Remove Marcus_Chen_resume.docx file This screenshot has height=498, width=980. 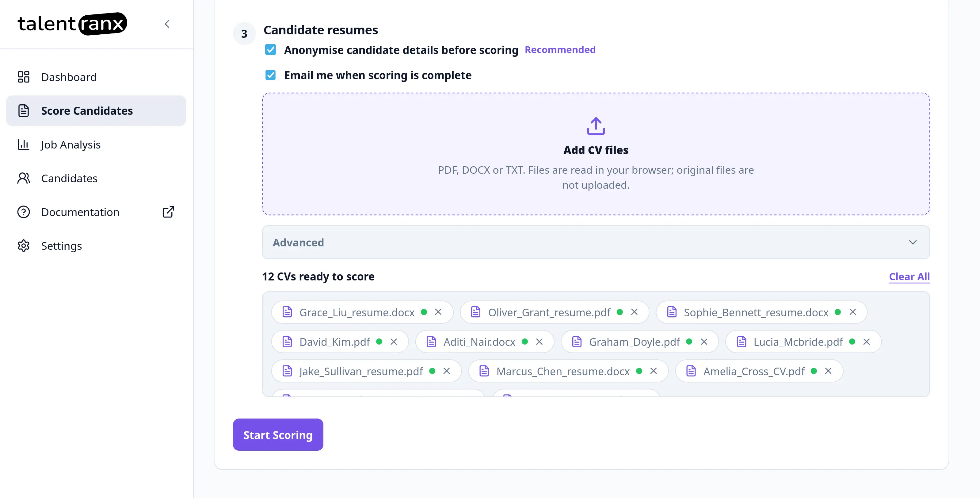[x=654, y=371]
